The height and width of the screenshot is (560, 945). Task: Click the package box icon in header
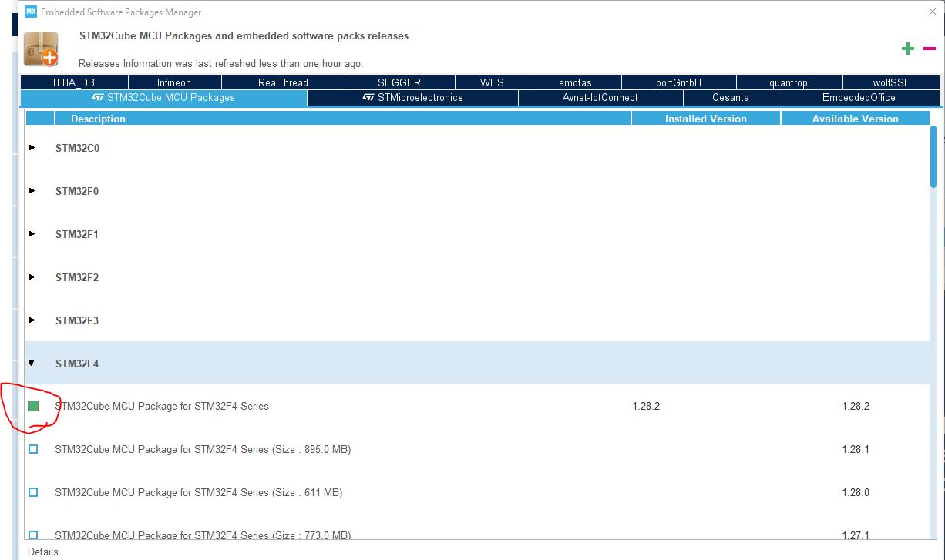40,49
